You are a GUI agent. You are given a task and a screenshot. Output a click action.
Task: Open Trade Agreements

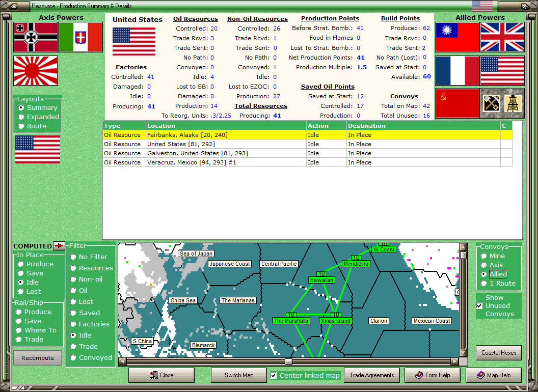(371, 375)
